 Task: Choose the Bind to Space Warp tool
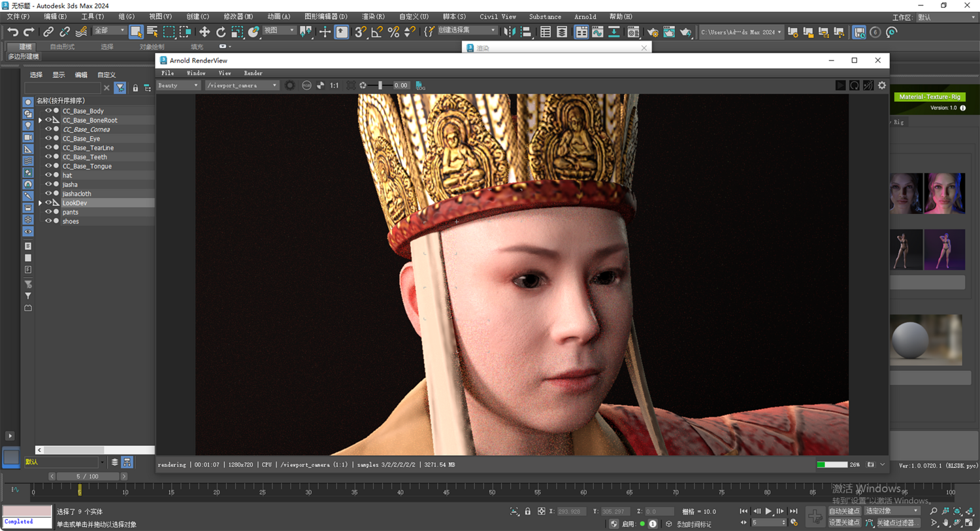point(81,31)
